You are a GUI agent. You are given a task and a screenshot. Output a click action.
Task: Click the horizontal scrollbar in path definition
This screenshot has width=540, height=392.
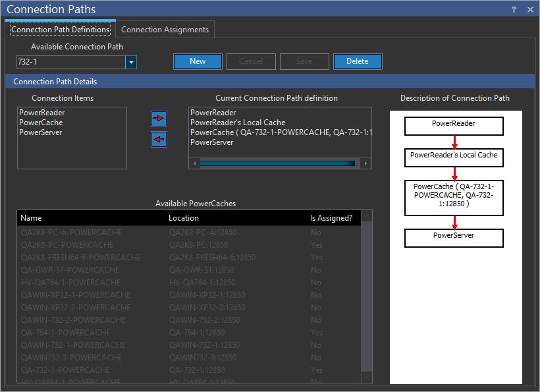pyautogui.click(x=277, y=163)
